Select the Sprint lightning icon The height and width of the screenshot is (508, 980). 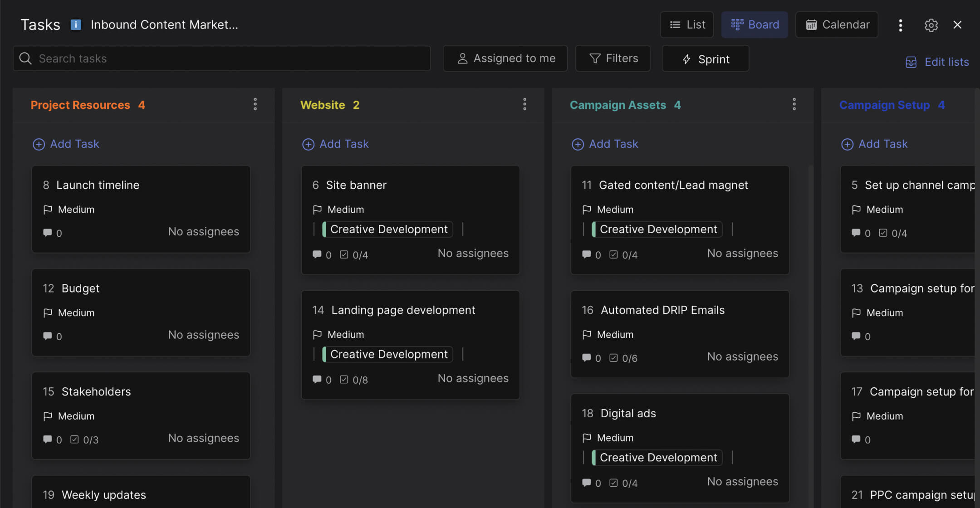(686, 59)
